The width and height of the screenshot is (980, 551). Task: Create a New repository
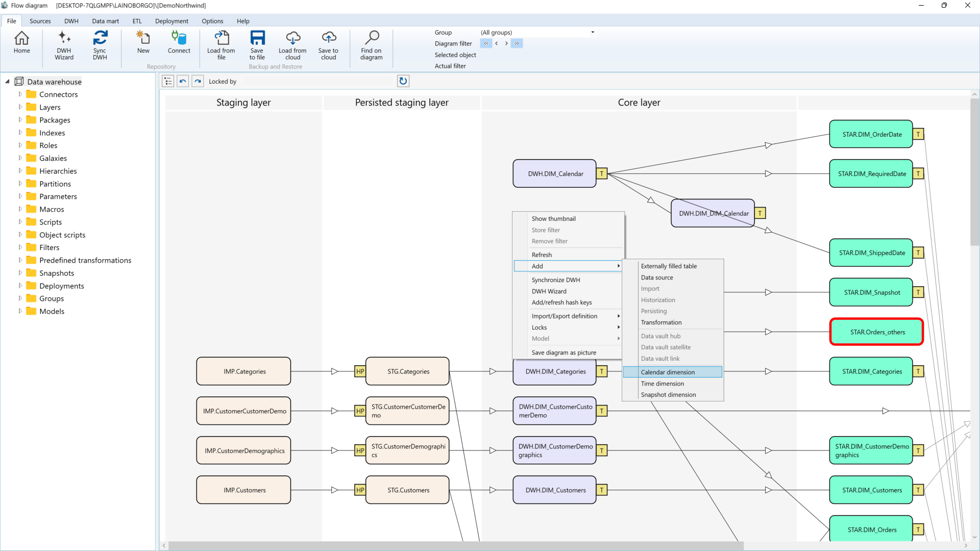(143, 43)
